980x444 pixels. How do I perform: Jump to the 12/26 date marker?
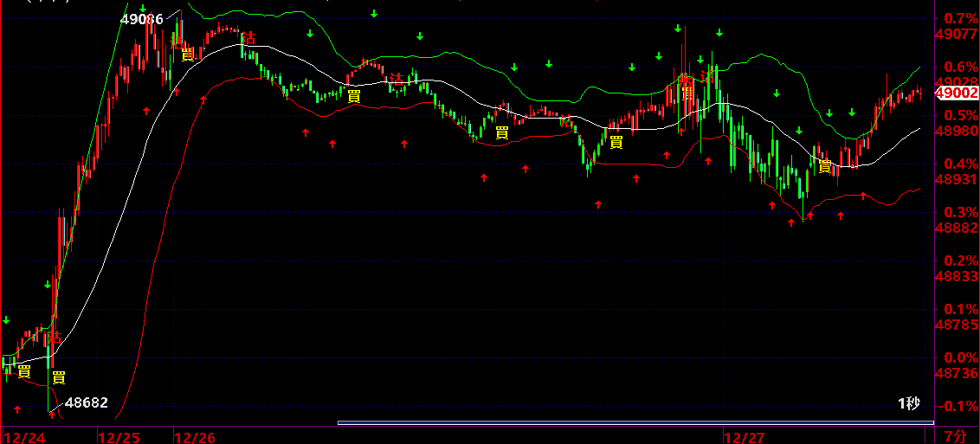[x=196, y=437]
